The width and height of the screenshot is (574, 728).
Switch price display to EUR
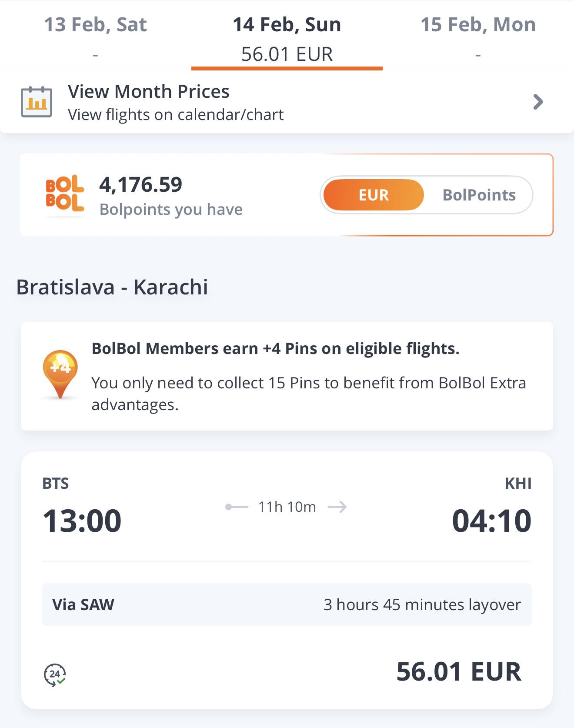tap(374, 195)
